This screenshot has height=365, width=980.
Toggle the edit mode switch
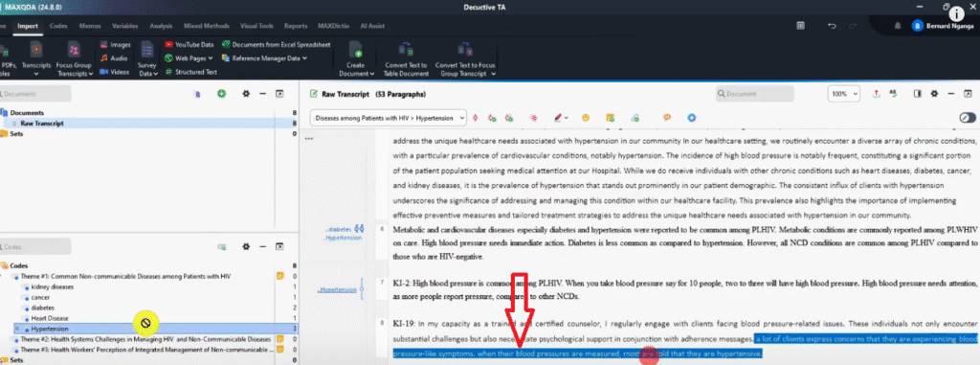tap(968, 118)
